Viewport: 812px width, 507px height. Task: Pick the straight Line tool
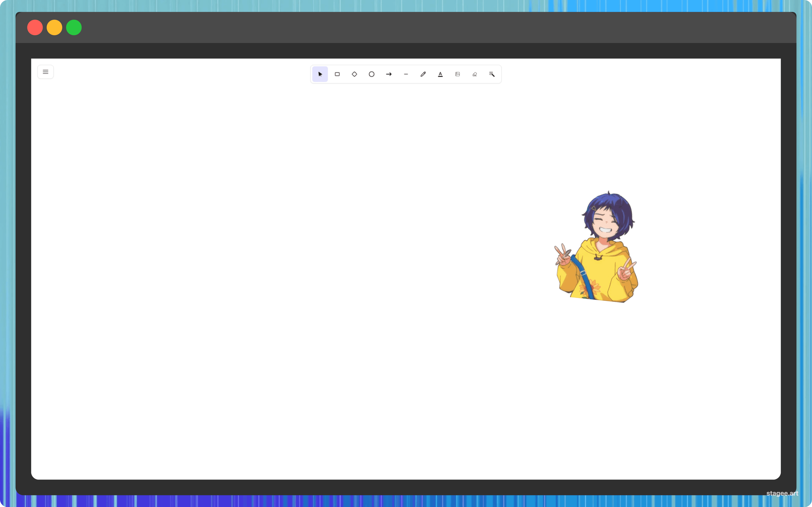[406, 74]
